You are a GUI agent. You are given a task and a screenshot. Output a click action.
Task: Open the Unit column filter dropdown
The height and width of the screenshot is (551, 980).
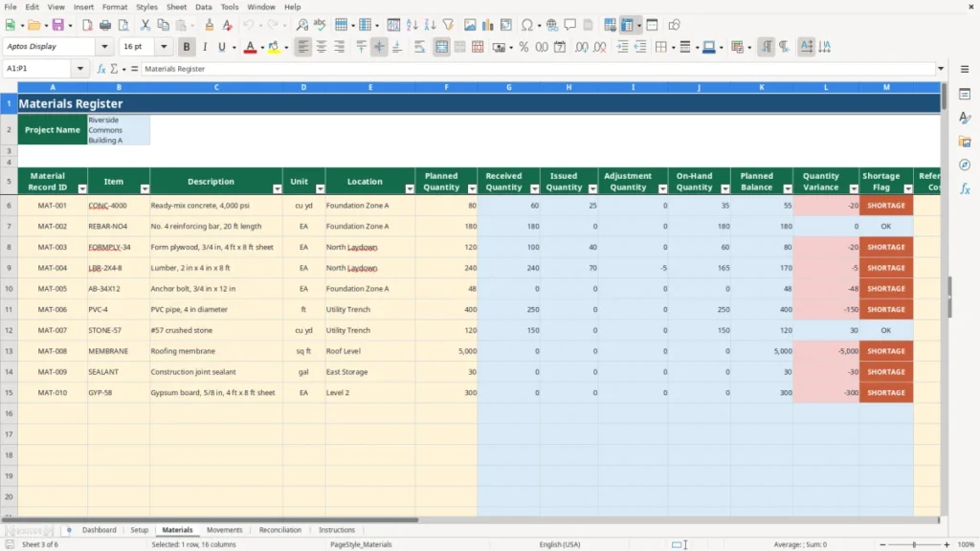click(320, 188)
